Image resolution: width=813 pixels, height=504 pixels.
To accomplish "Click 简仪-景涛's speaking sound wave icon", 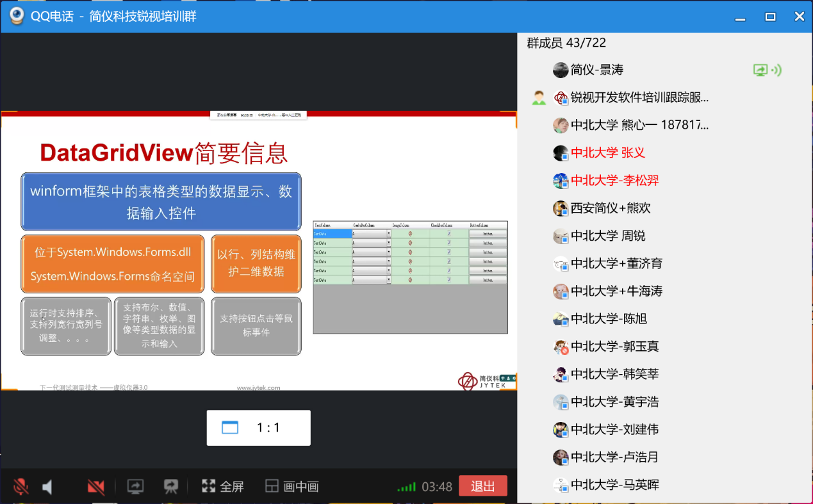I will (x=776, y=70).
